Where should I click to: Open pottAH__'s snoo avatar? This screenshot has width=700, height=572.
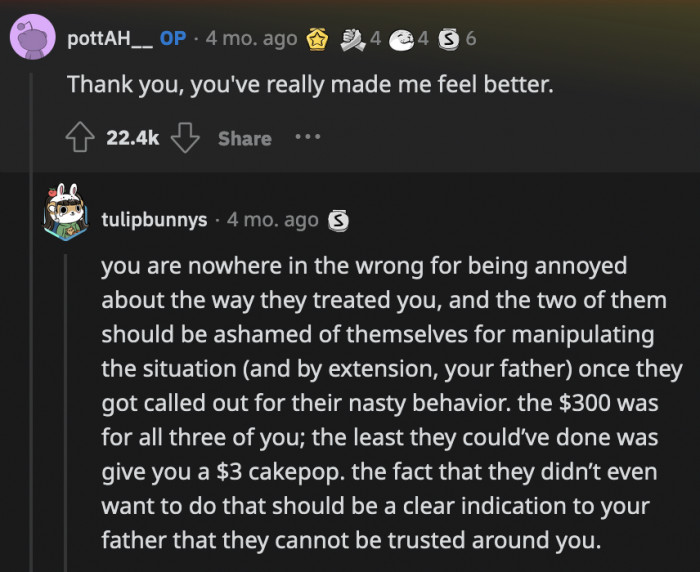(31, 38)
